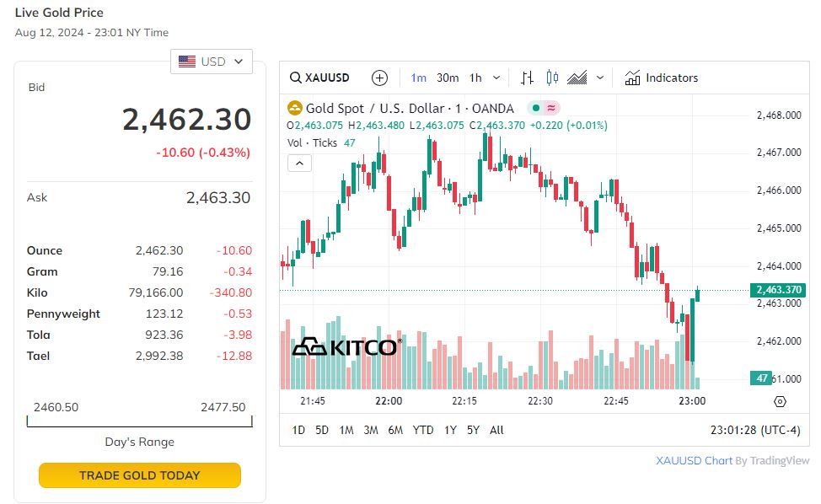The image size is (821, 504).
Task: Select the candlestick chart style icon
Action: (552, 78)
